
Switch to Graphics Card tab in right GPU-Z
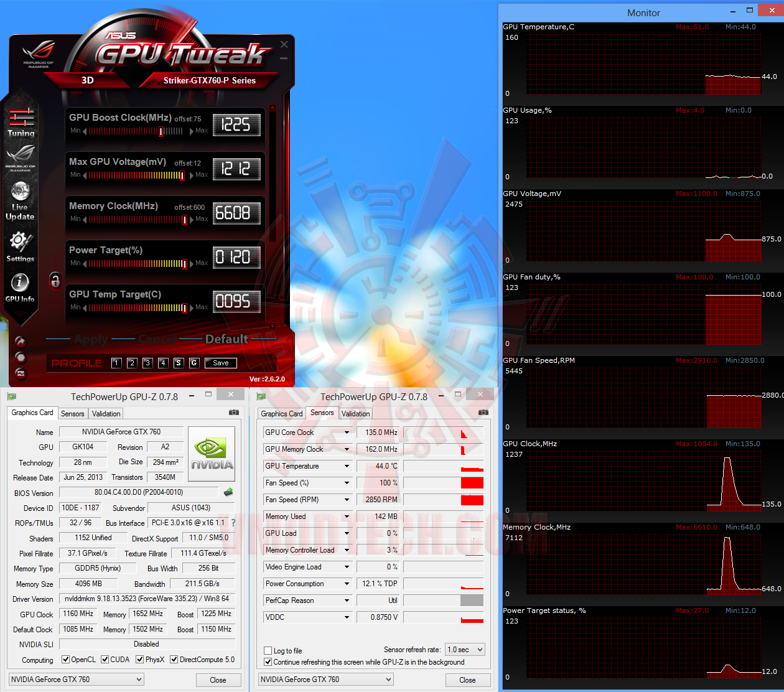(x=282, y=414)
